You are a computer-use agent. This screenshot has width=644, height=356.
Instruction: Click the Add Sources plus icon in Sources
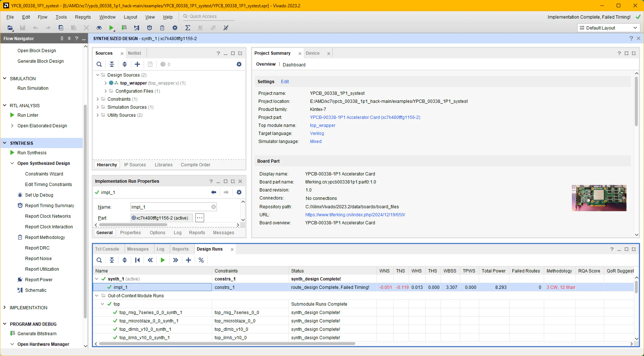point(137,64)
